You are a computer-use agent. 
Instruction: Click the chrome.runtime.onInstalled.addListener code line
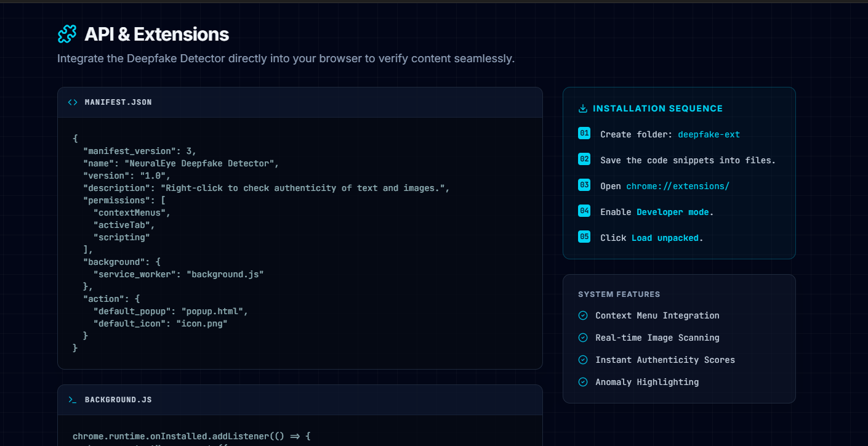tap(191, 436)
